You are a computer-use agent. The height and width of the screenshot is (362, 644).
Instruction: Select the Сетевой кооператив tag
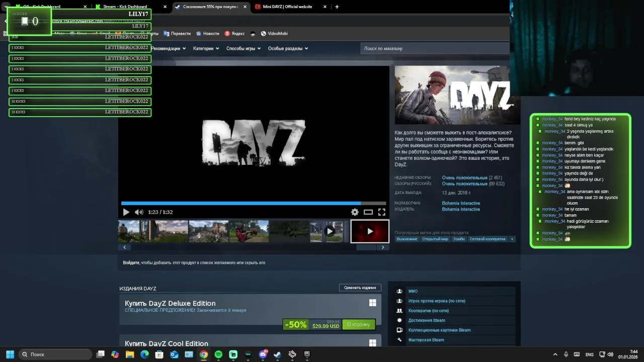pyautogui.click(x=488, y=239)
